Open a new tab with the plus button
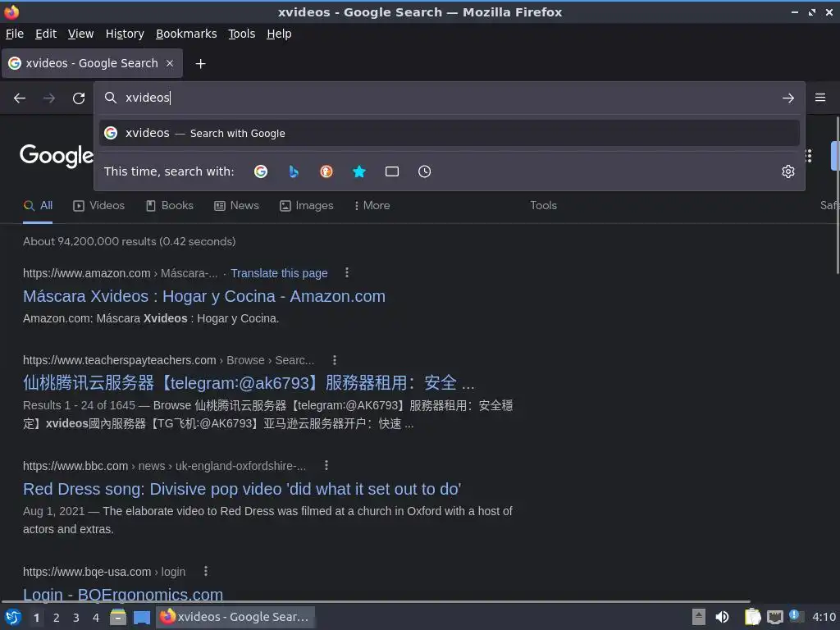The width and height of the screenshot is (840, 630). [200, 64]
